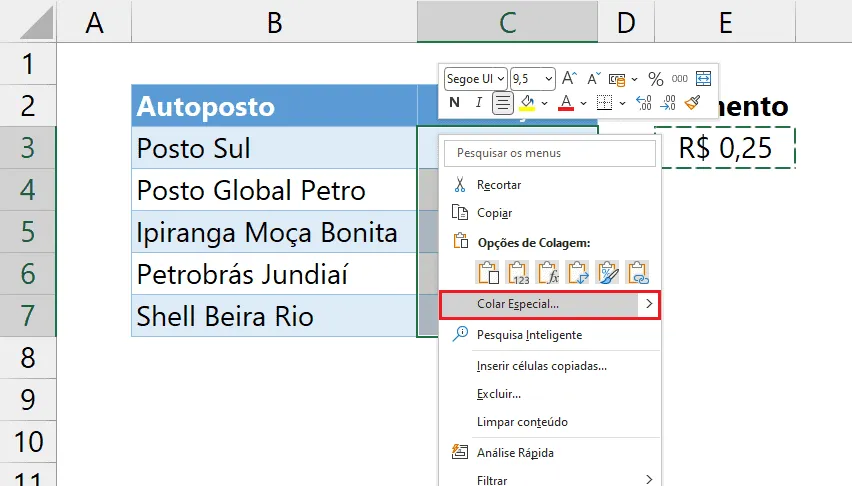Screen dimensions: 852x486
Task: Open the Borders dropdown arrow
Action: point(622,103)
